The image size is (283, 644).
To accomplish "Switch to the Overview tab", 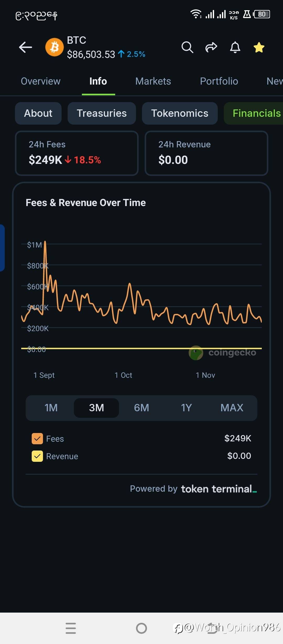I will click(41, 81).
